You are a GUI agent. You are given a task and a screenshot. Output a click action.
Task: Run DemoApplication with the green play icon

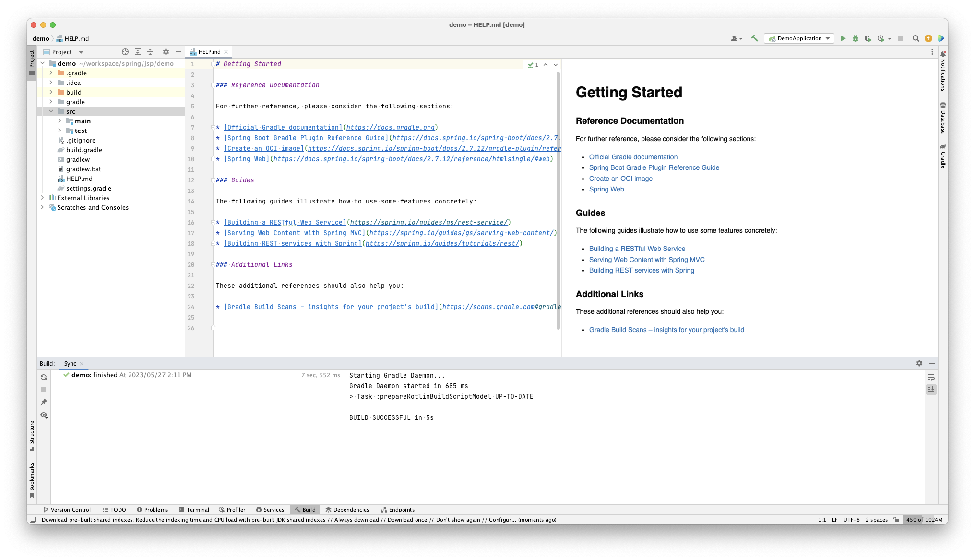pos(843,38)
